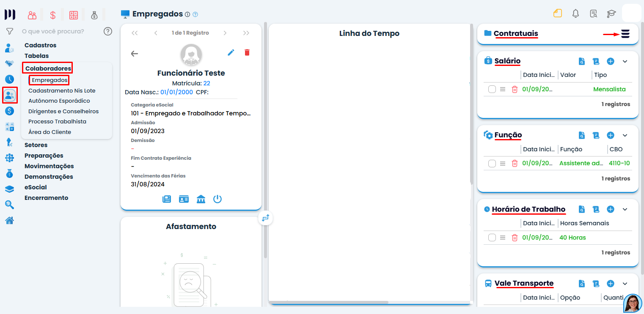Click the Mensalista value in Salário table
Image resolution: width=644 pixels, height=314 pixels.
(609, 89)
